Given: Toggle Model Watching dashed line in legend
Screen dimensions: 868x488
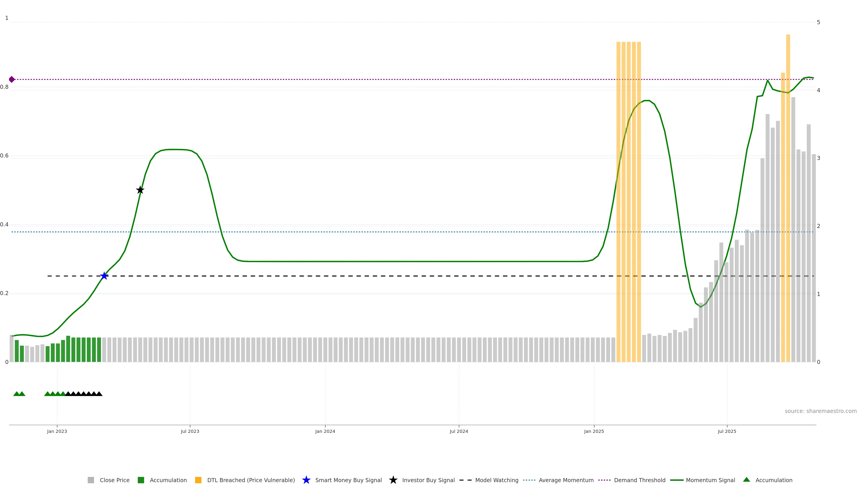Looking at the screenshot, I should pyautogui.click(x=496, y=480).
